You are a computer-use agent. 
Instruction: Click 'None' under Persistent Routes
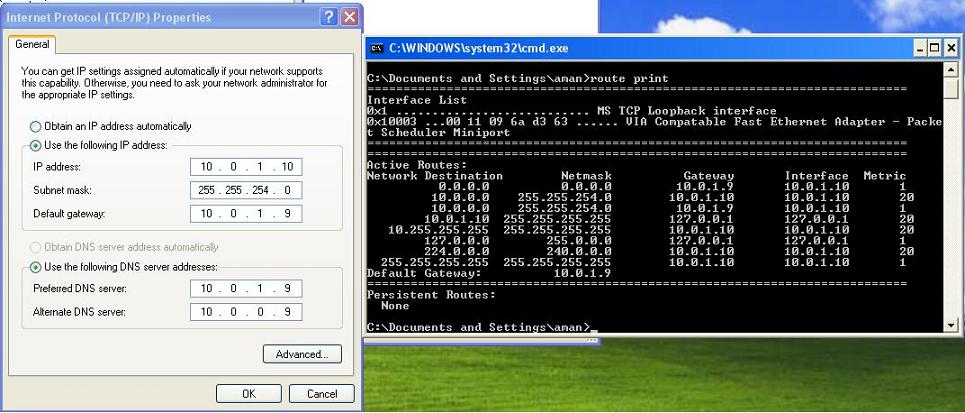395,305
